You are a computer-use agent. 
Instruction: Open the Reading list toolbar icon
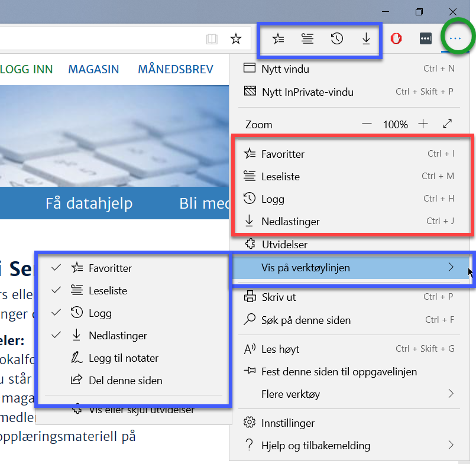(x=307, y=39)
